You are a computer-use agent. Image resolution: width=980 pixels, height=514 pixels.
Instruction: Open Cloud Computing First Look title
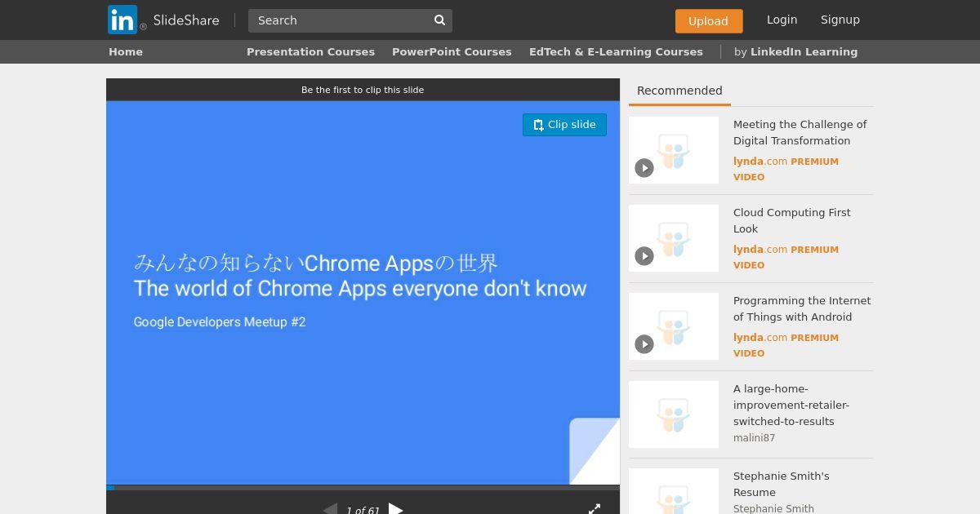pos(792,220)
